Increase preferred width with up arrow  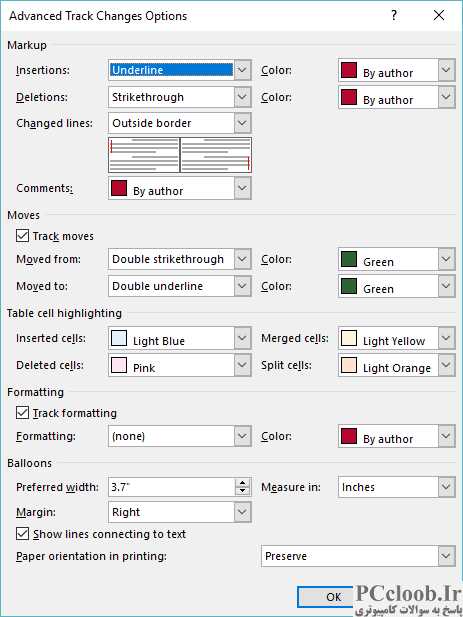click(x=242, y=483)
